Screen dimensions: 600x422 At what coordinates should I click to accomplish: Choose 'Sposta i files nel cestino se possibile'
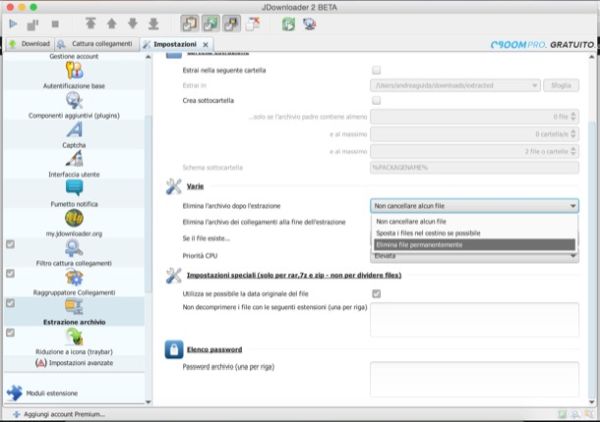tap(473, 233)
